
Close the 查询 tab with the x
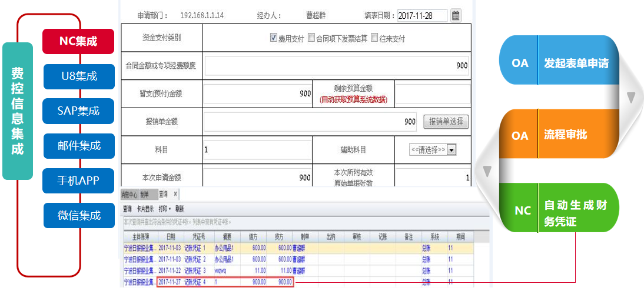[175, 194]
